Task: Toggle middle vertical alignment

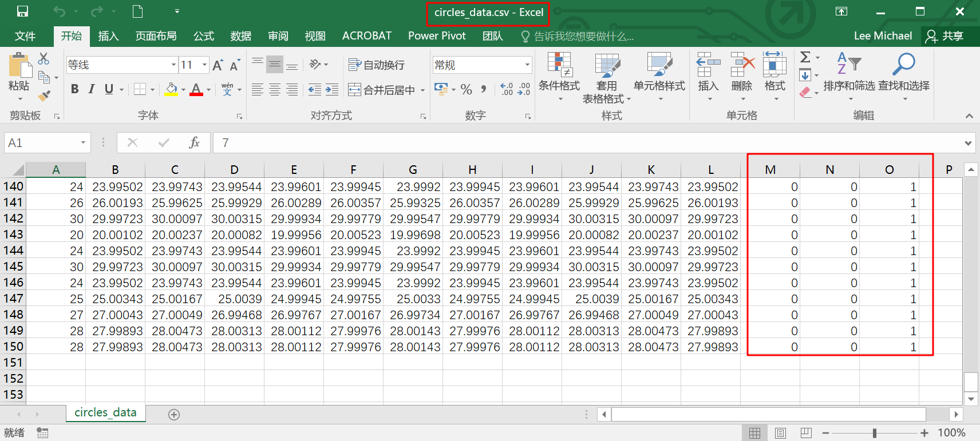Action: point(275,65)
